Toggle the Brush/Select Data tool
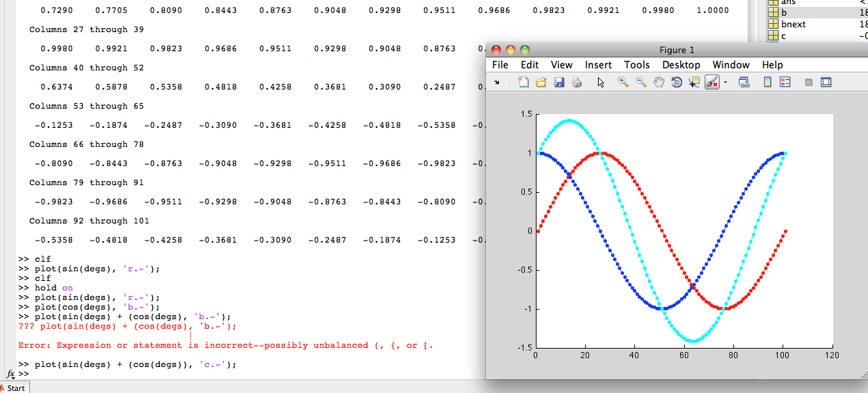The width and height of the screenshot is (868, 393). click(x=712, y=82)
